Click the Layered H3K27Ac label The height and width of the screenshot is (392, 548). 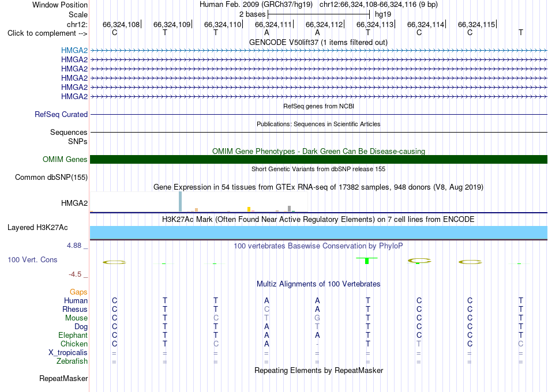pyautogui.click(x=37, y=228)
